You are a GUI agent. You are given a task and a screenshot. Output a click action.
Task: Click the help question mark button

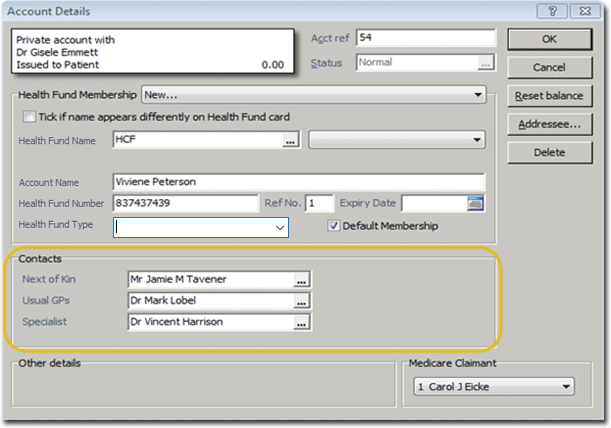click(x=550, y=11)
